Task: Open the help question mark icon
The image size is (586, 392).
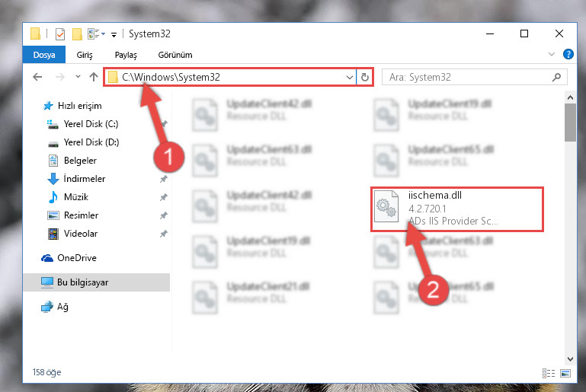Action: (x=568, y=55)
